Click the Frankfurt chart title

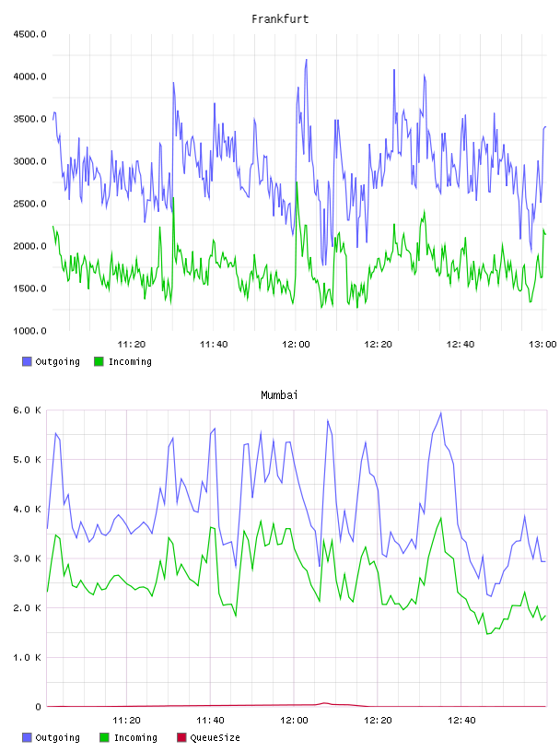tap(280, 19)
